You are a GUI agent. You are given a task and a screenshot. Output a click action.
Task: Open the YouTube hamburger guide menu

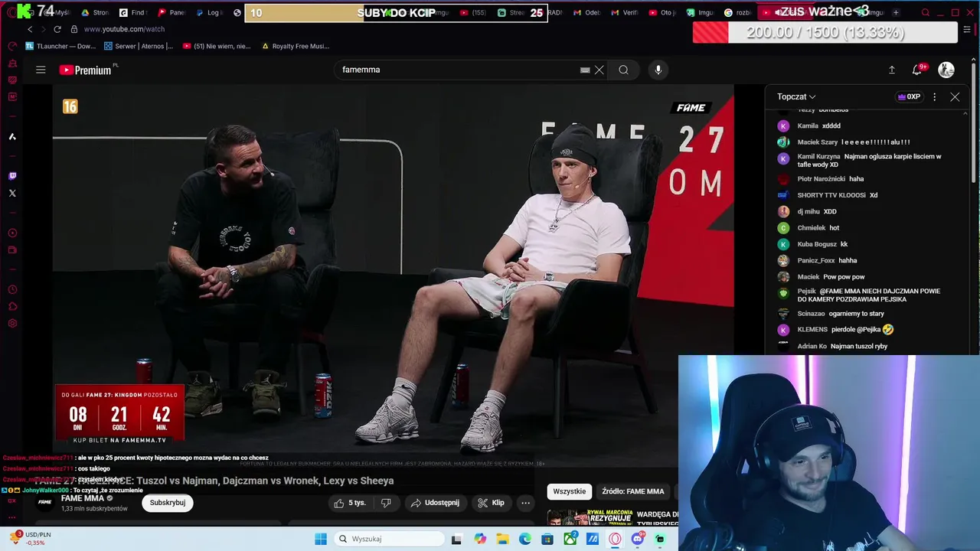coord(41,70)
